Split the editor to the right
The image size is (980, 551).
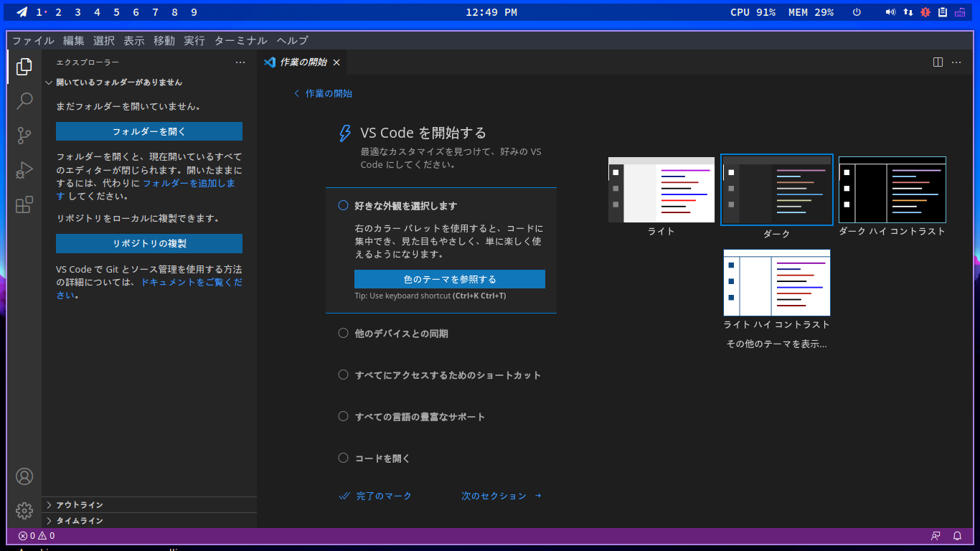pos(938,62)
